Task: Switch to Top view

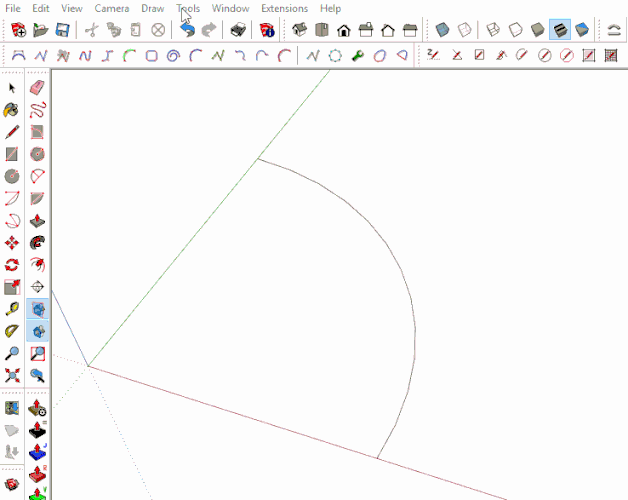Action: pos(322,30)
